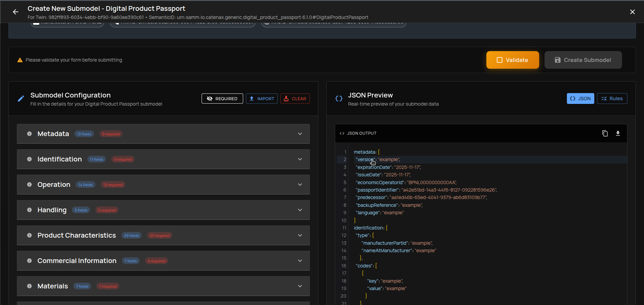Viewport: 644px width, 305px height.
Task: Click the copy JSON output icon
Action: (605, 133)
